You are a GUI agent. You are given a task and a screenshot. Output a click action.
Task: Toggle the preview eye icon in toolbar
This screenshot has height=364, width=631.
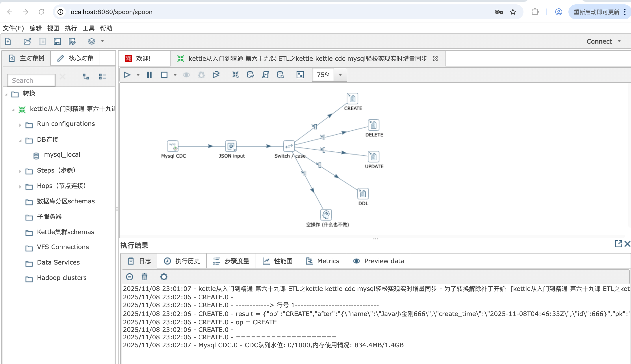point(186,75)
